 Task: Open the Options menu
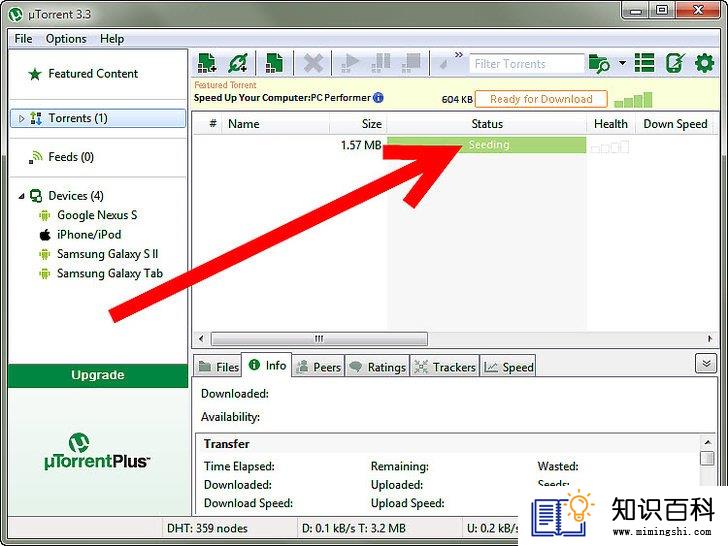coord(66,39)
